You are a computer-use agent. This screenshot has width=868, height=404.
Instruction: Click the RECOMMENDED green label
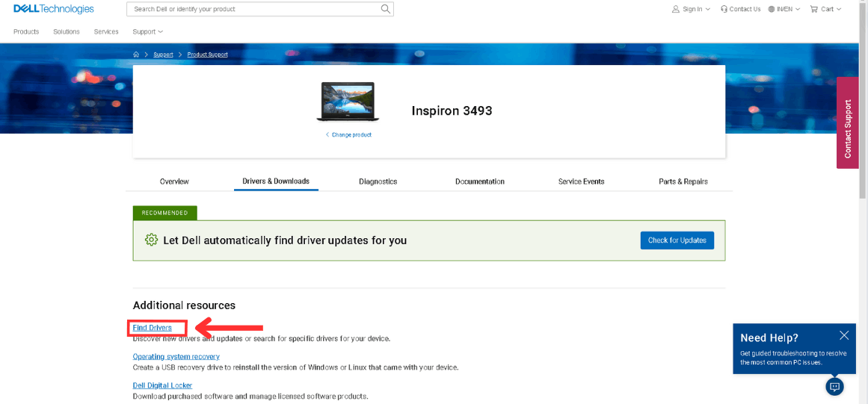[x=165, y=213]
